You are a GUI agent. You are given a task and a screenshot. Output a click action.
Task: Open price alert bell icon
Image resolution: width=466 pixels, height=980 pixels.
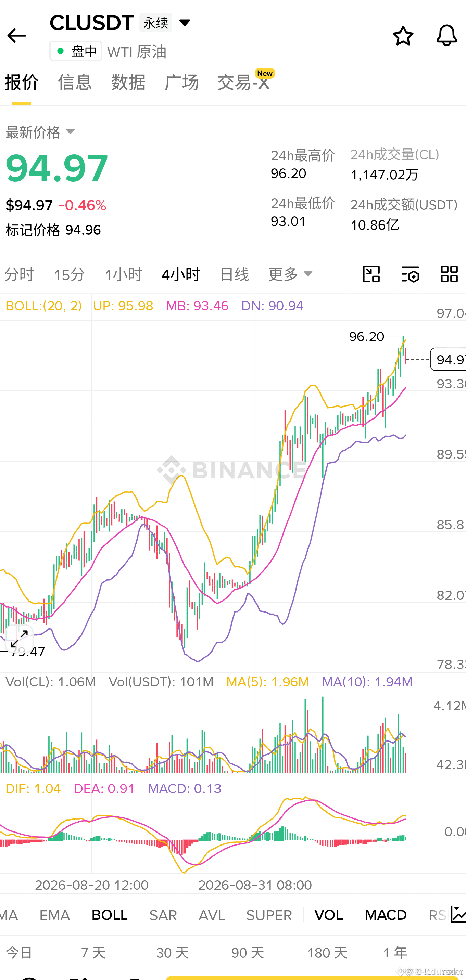[x=446, y=36]
